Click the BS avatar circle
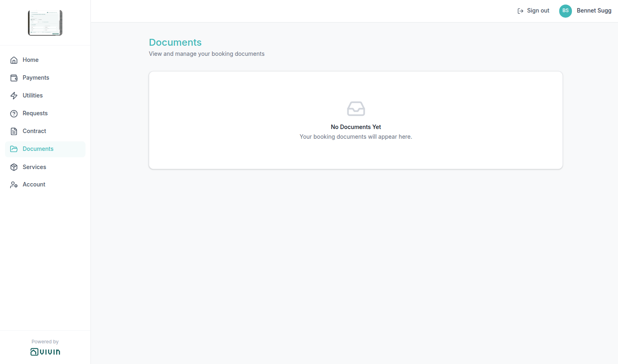The height and width of the screenshot is (364, 618). (x=565, y=11)
